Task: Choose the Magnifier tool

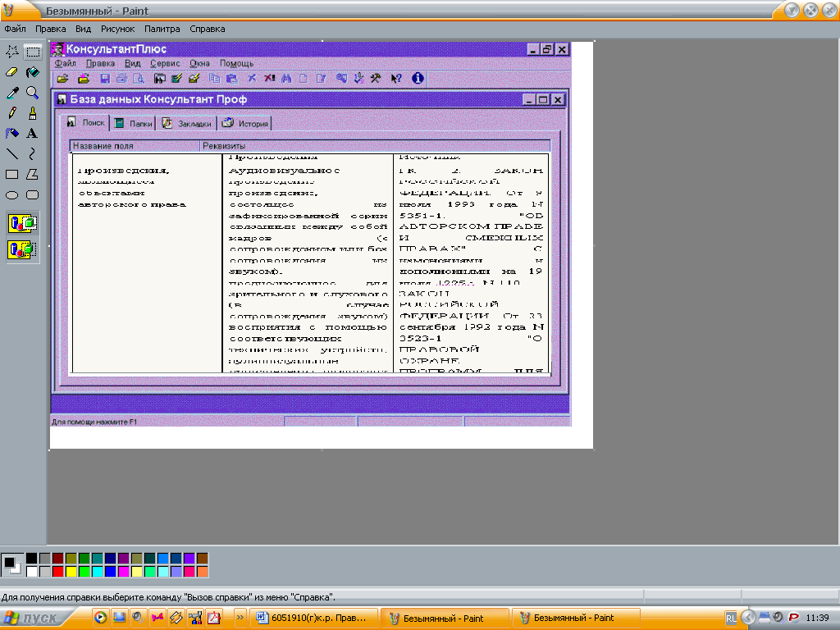Action: (33, 93)
